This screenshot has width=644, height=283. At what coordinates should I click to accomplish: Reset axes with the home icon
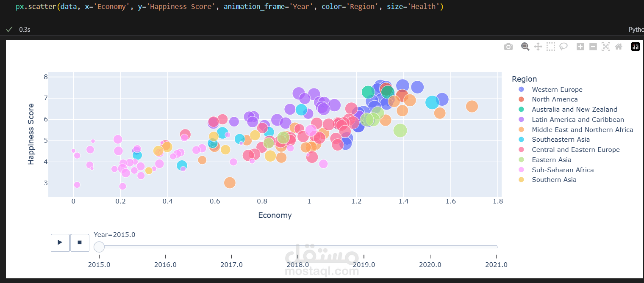click(x=618, y=47)
